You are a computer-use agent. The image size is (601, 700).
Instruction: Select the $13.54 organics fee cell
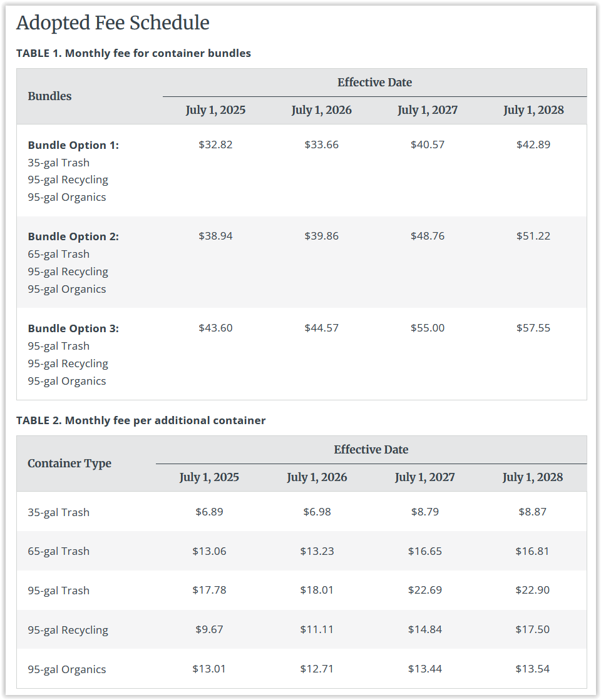pos(533,669)
